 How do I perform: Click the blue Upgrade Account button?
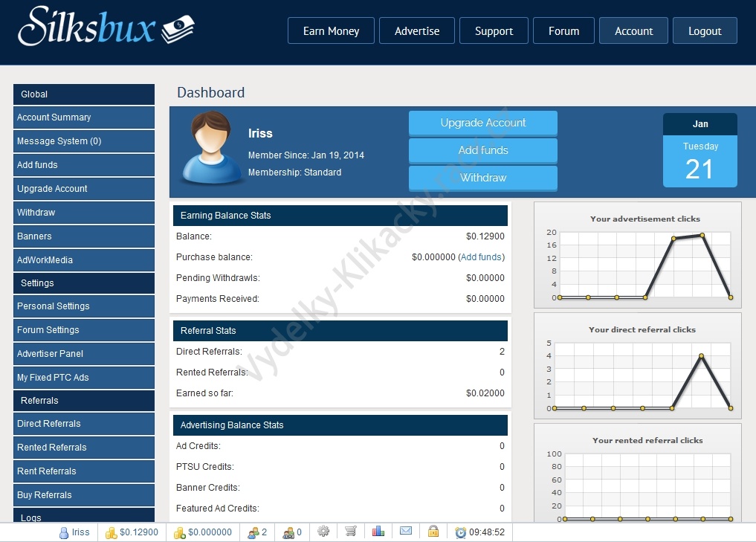pyautogui.click(x=483, y=123)
